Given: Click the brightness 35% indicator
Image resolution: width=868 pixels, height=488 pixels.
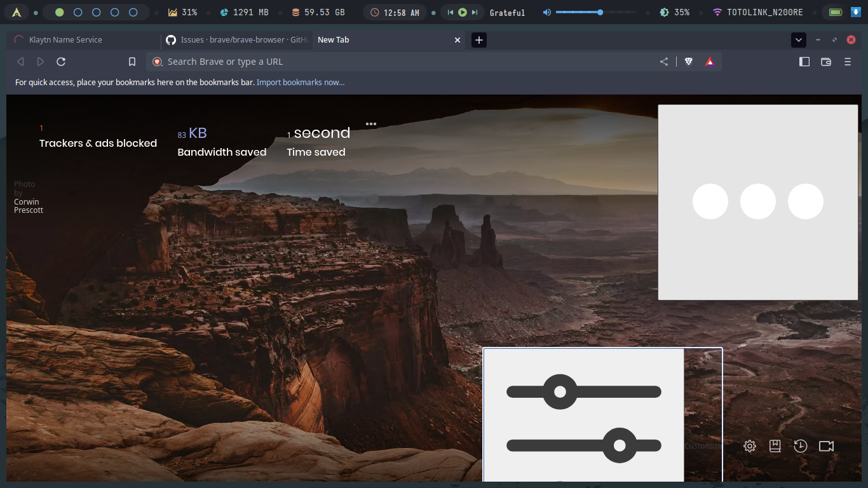Looking at the screenshot, I should click(675, 12).
